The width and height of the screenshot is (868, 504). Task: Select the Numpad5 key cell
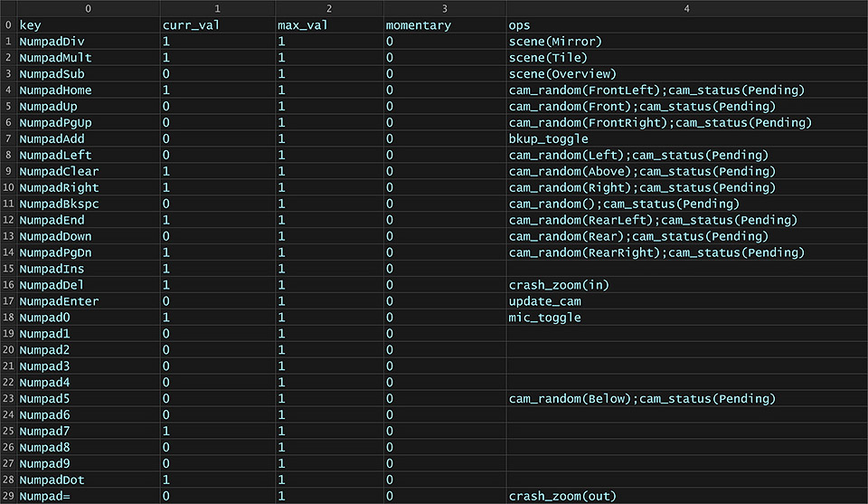click(89, 399)
